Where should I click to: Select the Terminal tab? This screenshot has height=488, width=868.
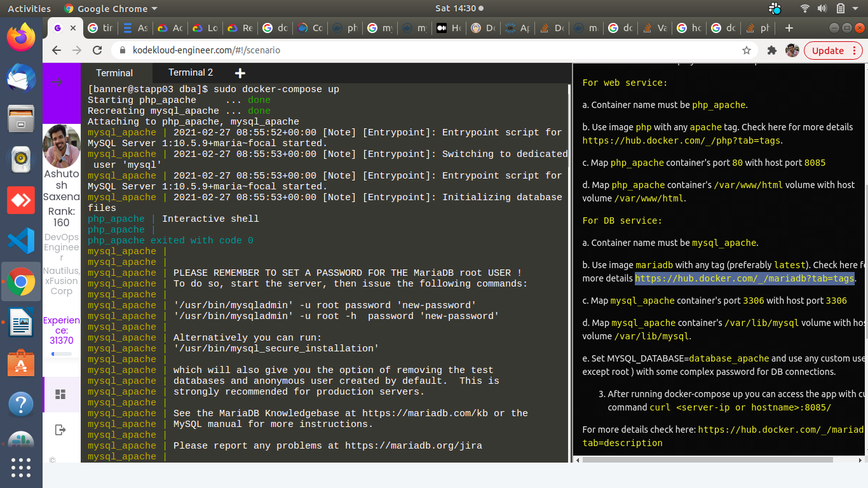click(114, 73)
